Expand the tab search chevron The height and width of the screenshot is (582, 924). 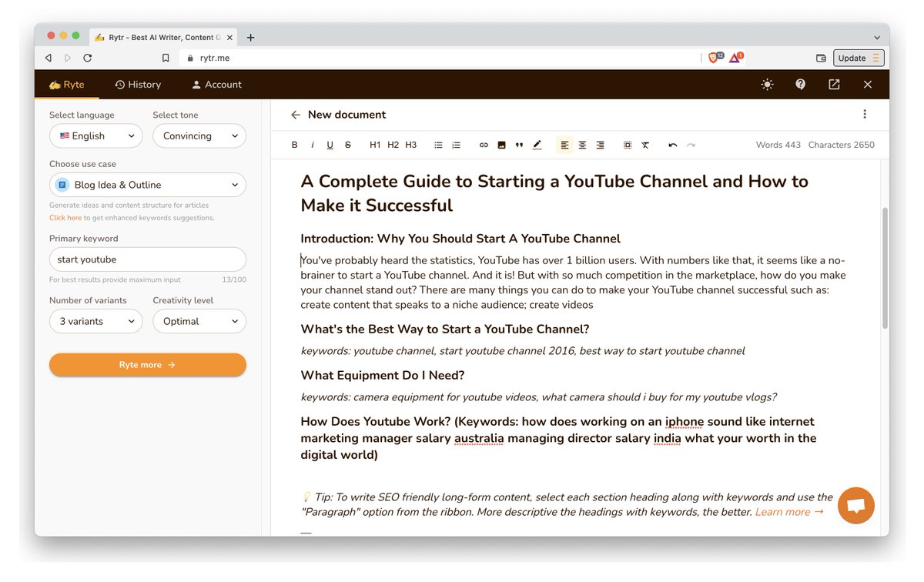(877, 37)
